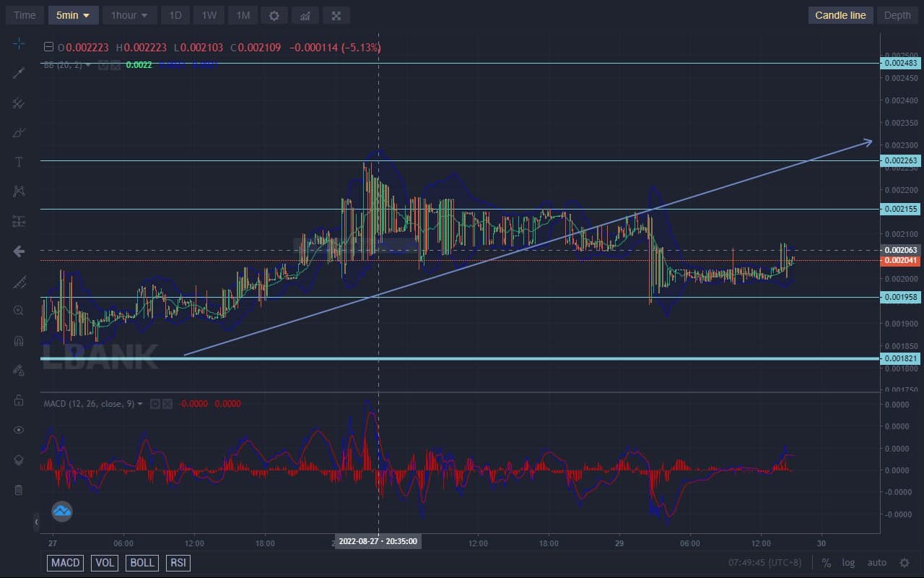The height and width of the screenshot is (578, 924).
Task: Open the chart pattern tools
Action: point(19,191)
